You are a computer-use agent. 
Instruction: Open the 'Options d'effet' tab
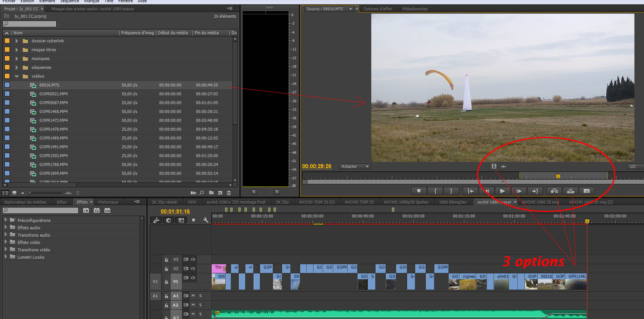pyautogui.click(x=378, y=9)
